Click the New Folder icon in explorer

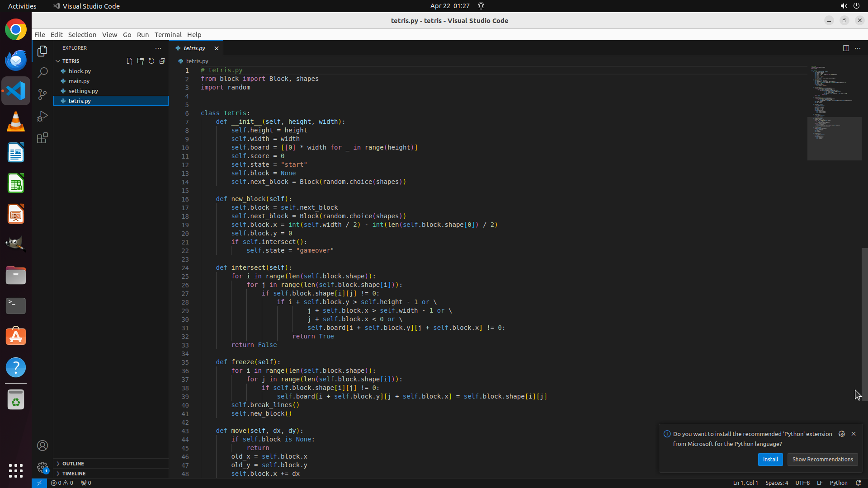(141, 61)
